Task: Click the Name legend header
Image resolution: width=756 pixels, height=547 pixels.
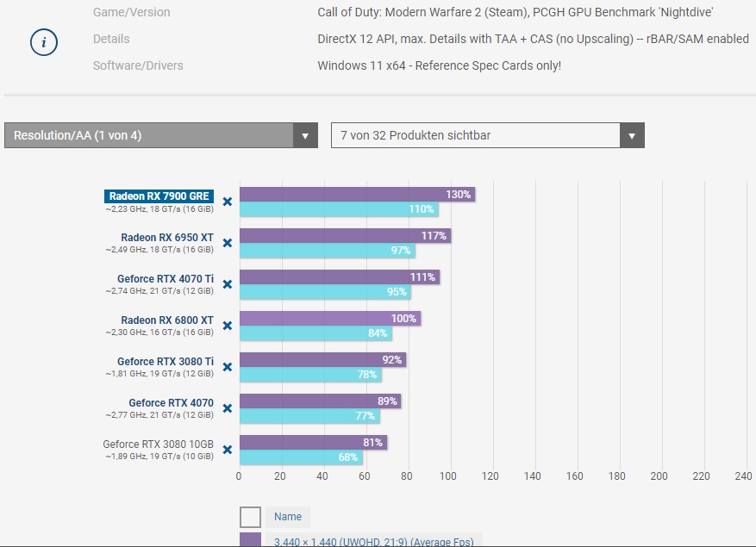Action: point(288,517)
